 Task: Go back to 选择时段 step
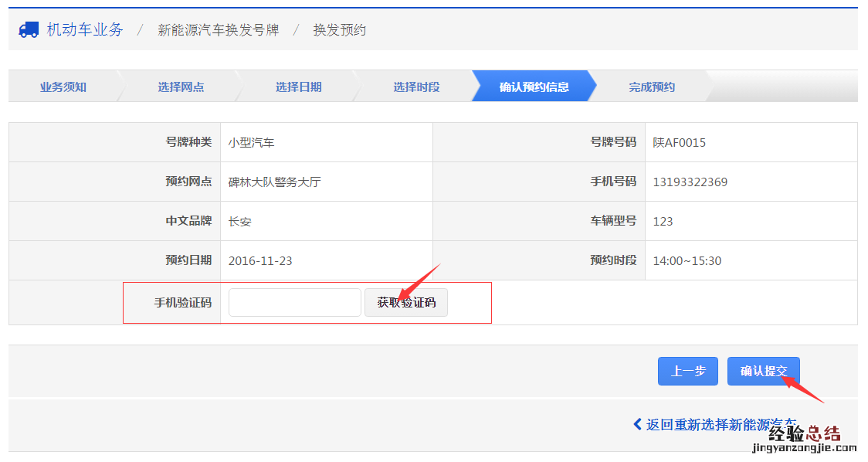[416, 87]
